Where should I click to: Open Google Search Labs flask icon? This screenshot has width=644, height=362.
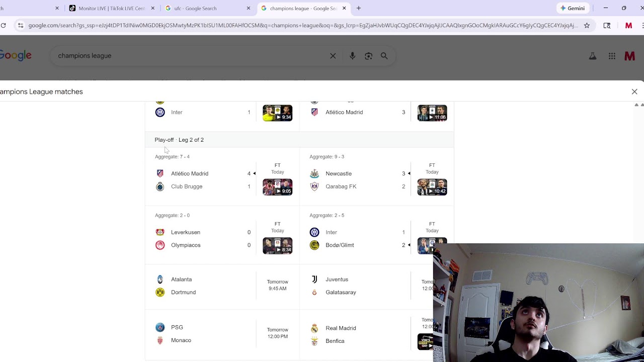point(593,56)
